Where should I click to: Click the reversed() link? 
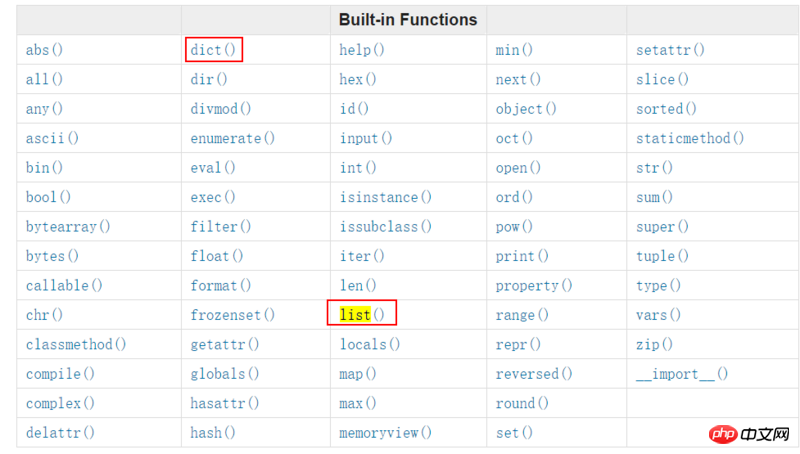tap(534, 374)
